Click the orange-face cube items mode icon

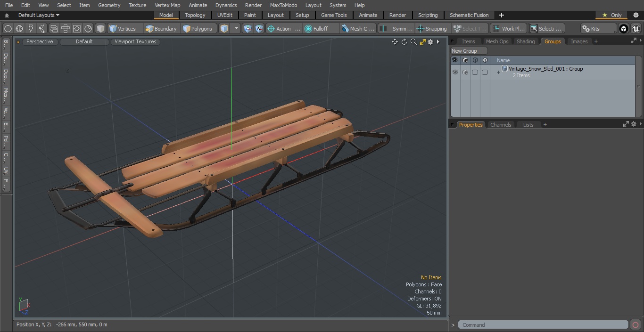224,29
